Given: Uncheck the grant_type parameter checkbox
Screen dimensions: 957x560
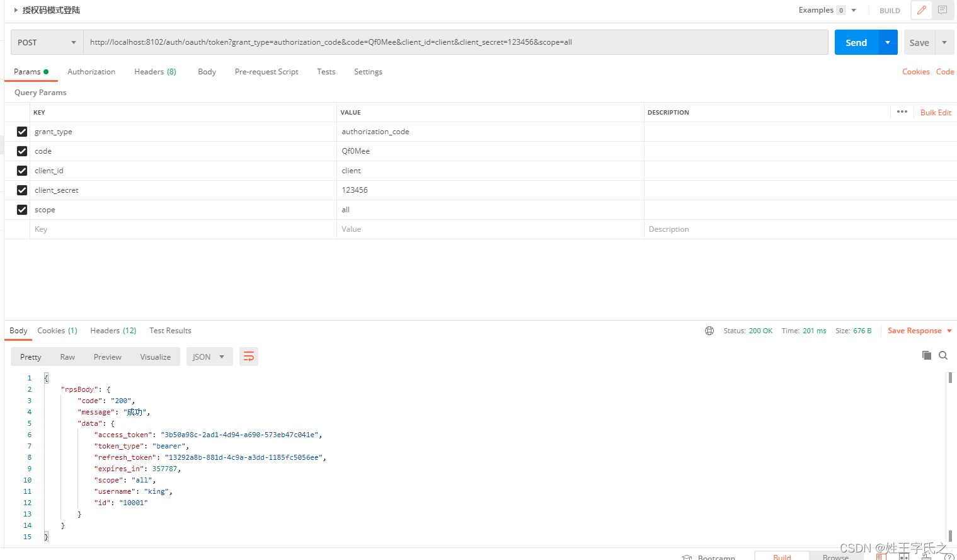Looking at the screenshot, I should pos(22,132).
